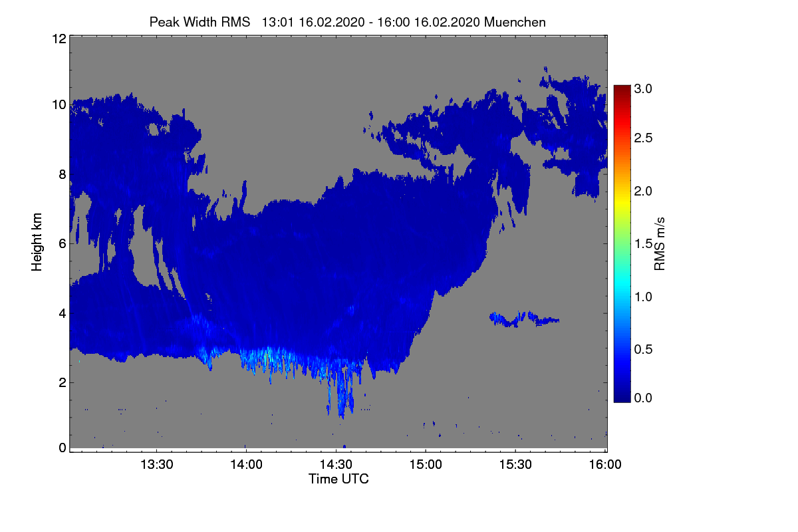The width and height of the screenshot is (798, 532).
Task: Click the dark blue bottom of the colorbar
Action: [622, 396]
